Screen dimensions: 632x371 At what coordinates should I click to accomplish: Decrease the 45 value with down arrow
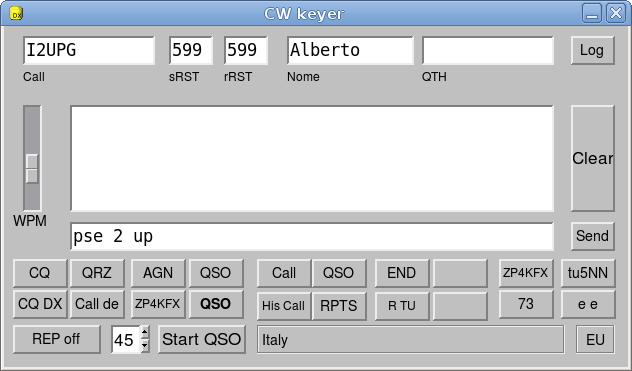144,346
